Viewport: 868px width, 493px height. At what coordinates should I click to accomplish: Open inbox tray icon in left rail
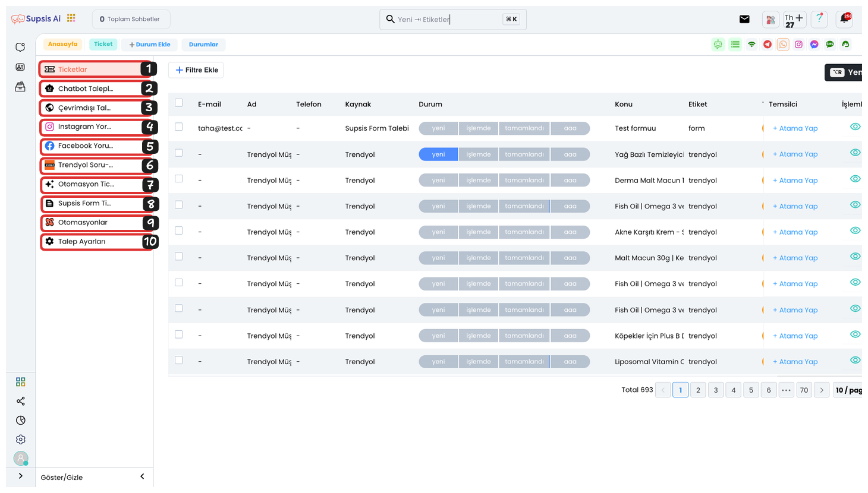click(x=20, y=87)
